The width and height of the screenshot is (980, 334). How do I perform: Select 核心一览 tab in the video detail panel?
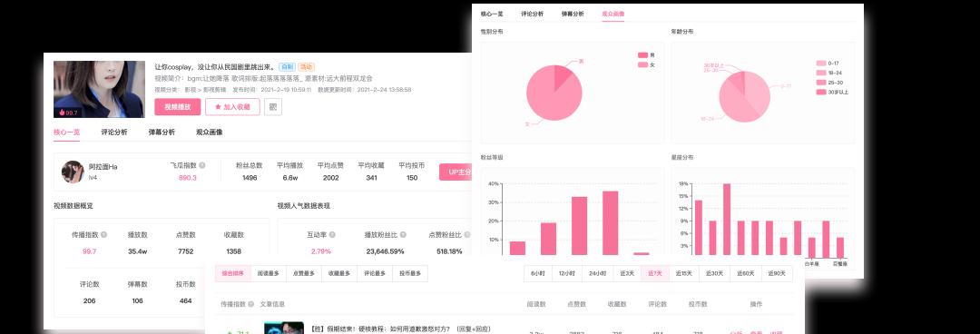pos(67,132)
